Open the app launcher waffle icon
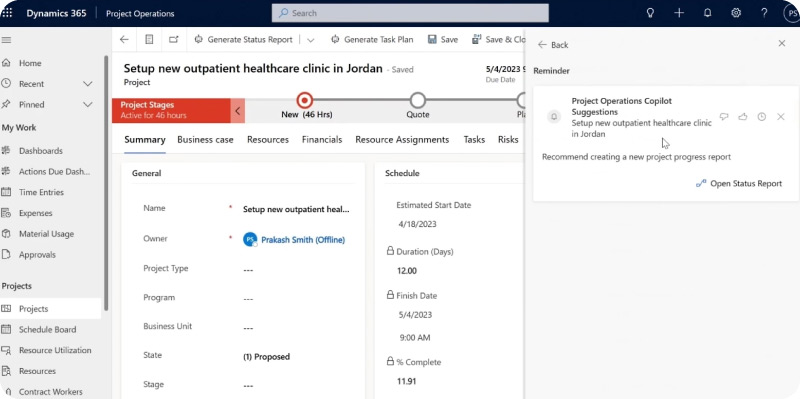This screenshot has width=800, height=399. [8, 13]
